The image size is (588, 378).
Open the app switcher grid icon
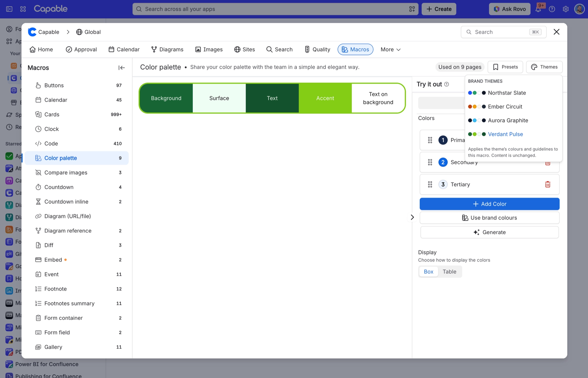coord(23,9)
